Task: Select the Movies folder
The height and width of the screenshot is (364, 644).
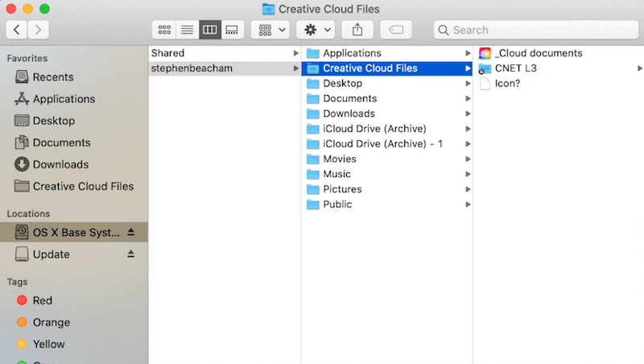Action: tap(387, 159)
